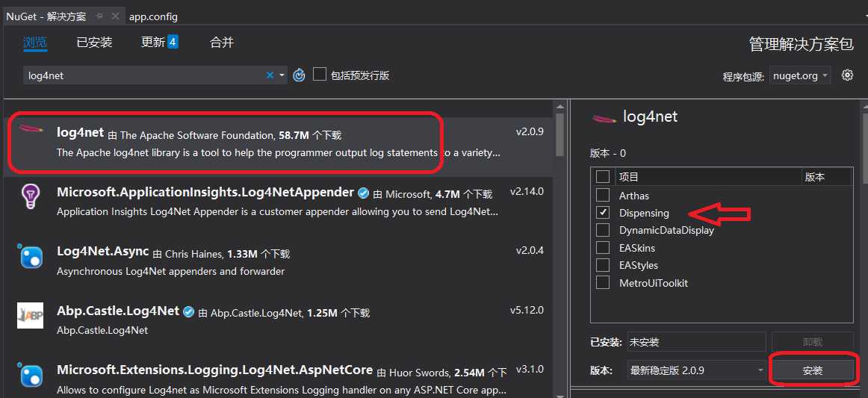Click verified badge next to Microsoft.ApplicationInsights.Log4NetAppender
Image resolution: width=868 pixels, height=398 pixels.
point(363,193)
